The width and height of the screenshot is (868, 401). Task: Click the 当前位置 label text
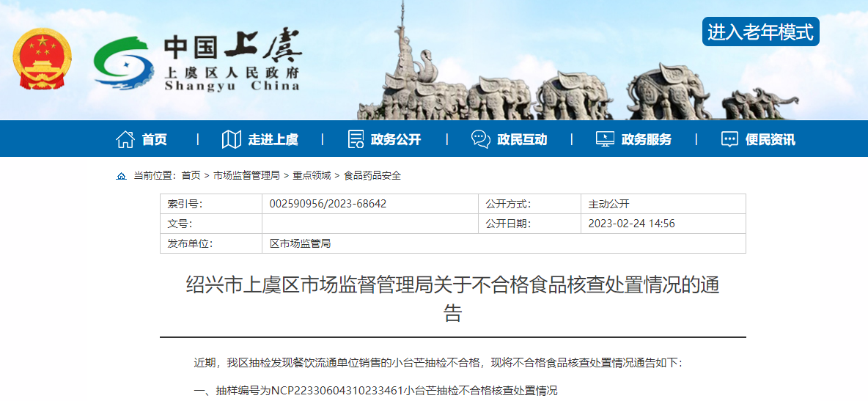tap(154, 176)
